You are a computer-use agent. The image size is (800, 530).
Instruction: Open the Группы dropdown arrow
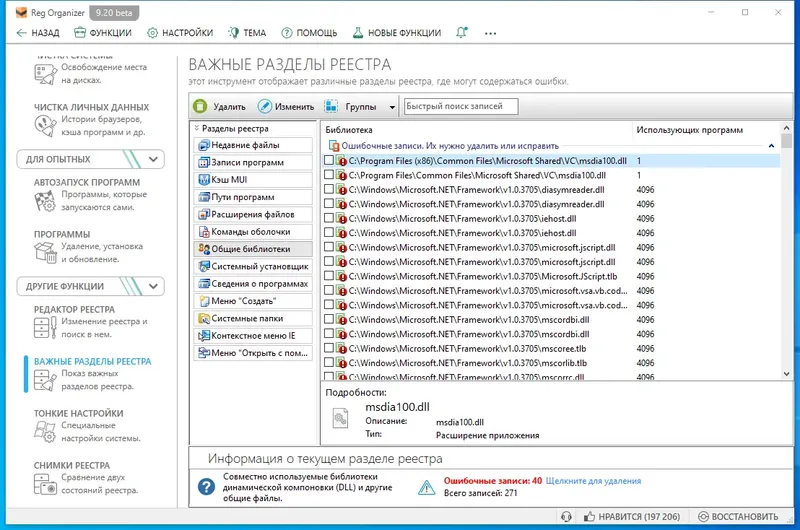point(392,107)
